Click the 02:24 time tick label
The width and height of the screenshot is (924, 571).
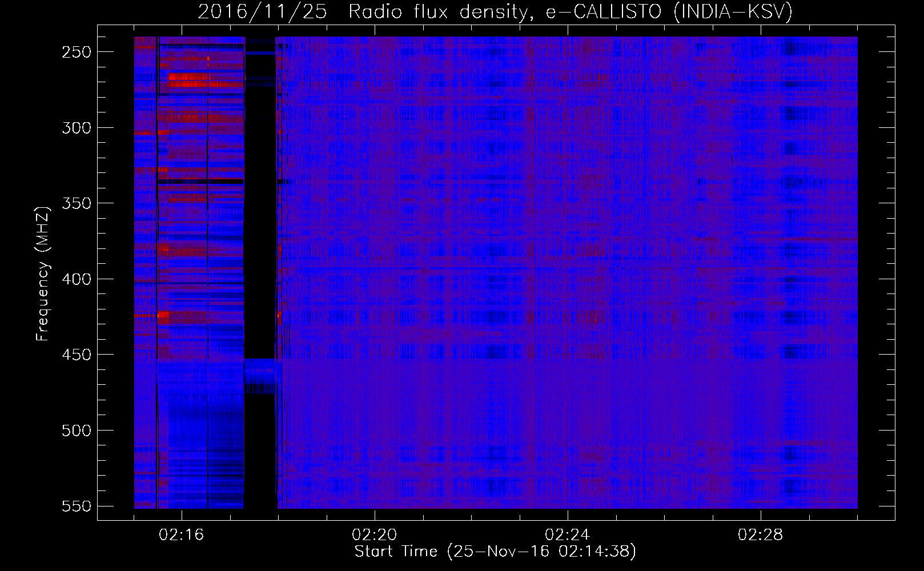tap(568, 535)
